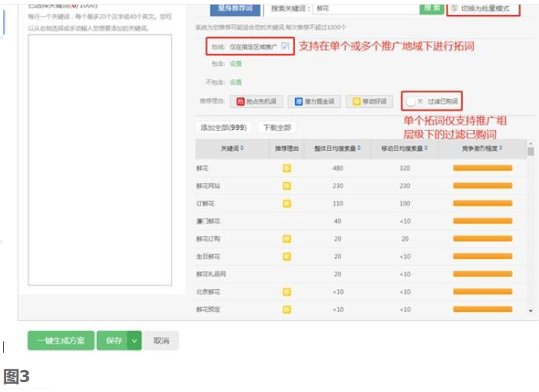Click 添加全部(999) button
539x392 pixels.
tap(223, 128)
